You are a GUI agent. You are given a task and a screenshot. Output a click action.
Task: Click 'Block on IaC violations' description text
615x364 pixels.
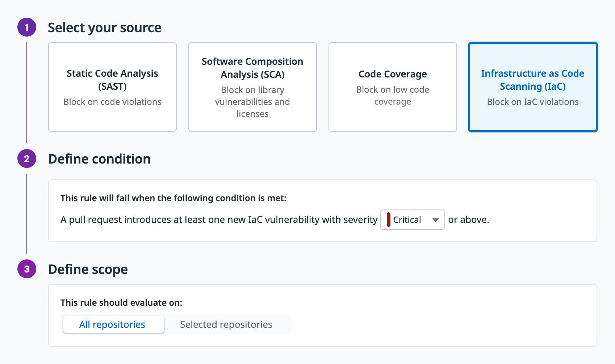tap(532, 102)
